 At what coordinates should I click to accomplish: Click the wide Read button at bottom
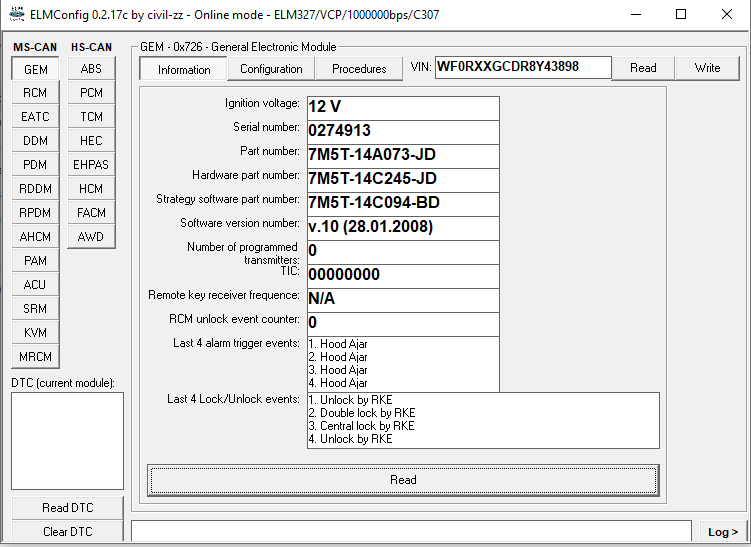pyautogui.click(x=403, y=480)
